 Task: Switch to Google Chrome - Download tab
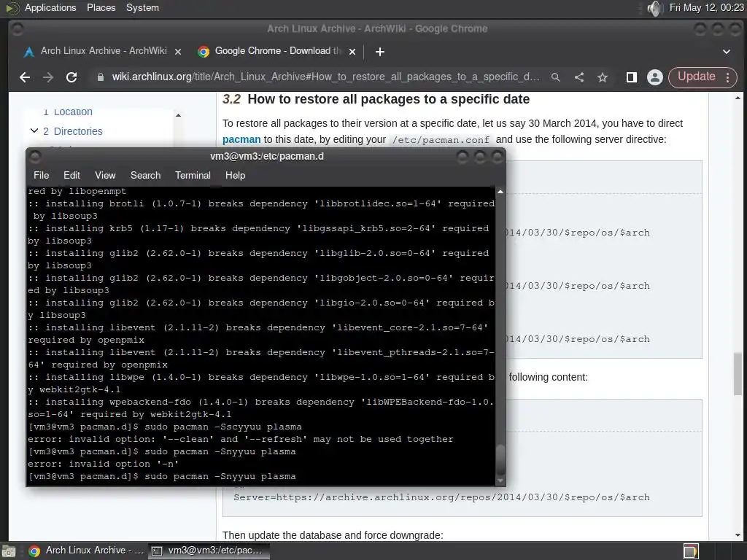click(277, 51)
